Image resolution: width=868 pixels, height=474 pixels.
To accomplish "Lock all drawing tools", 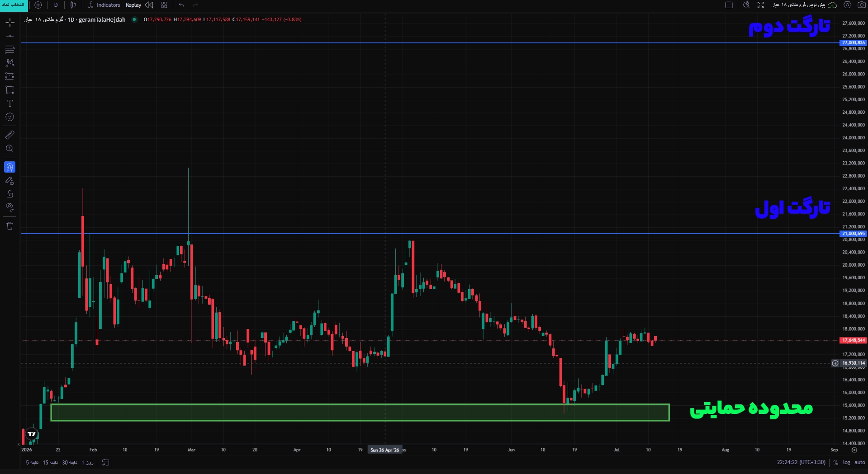I will [10, 194].
